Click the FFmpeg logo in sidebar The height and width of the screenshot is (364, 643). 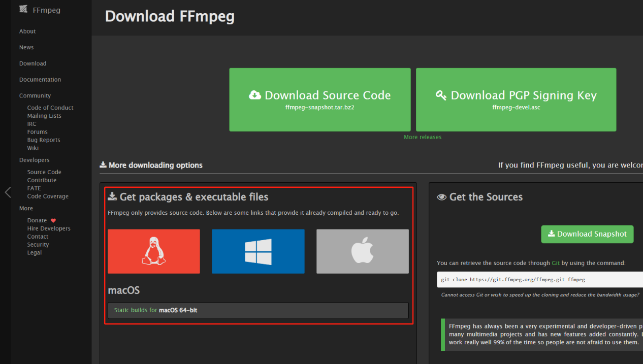[40, 10]
